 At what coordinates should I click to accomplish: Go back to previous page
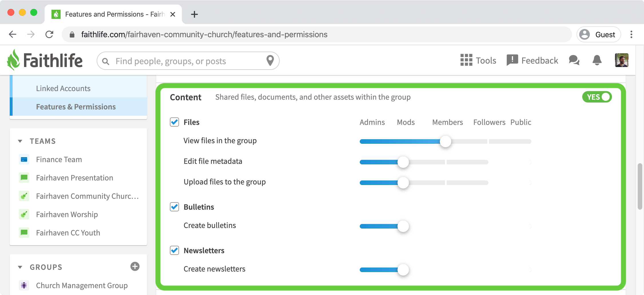point(13,34)
